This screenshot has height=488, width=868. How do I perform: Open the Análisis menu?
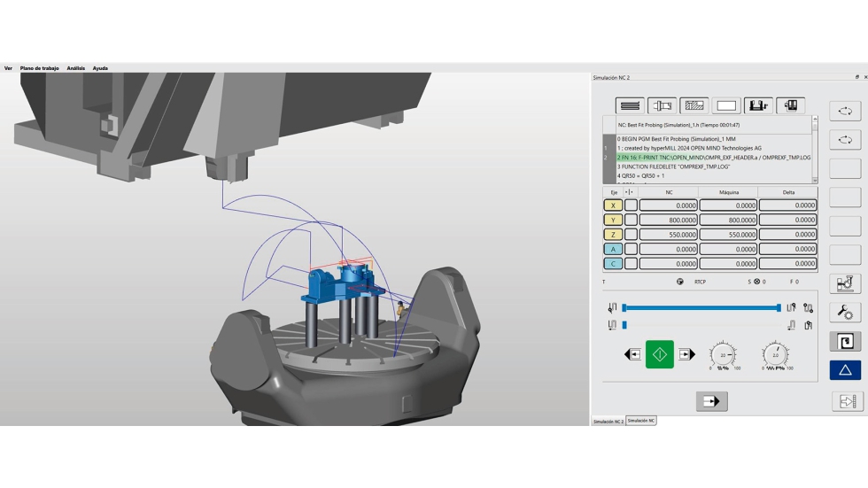[x=76, y=68]
